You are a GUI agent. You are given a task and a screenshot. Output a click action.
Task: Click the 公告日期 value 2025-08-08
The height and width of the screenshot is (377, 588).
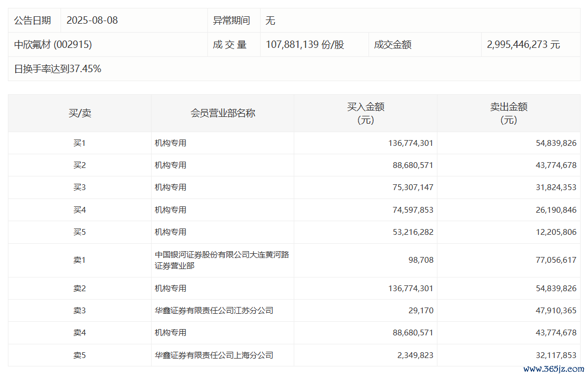92,21
